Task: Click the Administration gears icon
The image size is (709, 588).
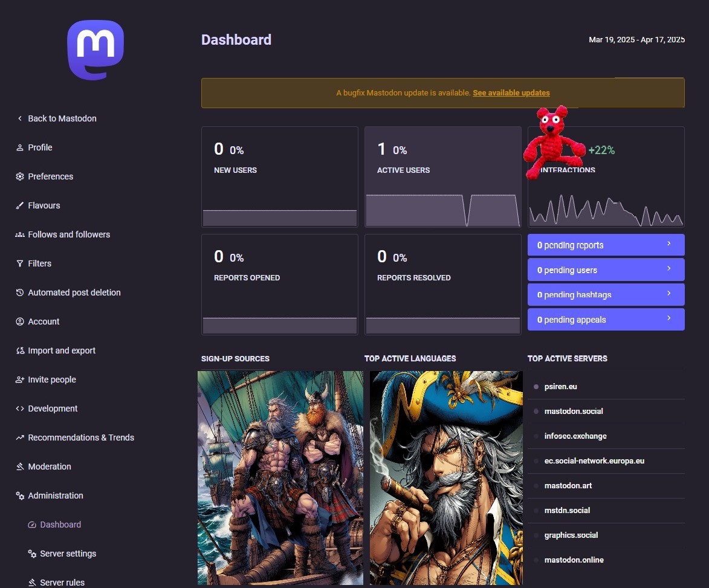Action: click(19, 496)
